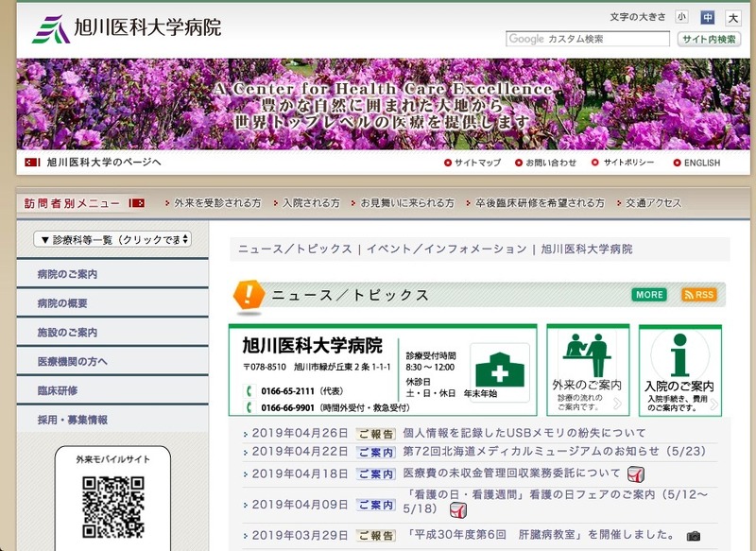This screenshot has width=756, height=551.
Task: Set text size to small (小)
Action: pyautogui.click(x=681, y=17)
